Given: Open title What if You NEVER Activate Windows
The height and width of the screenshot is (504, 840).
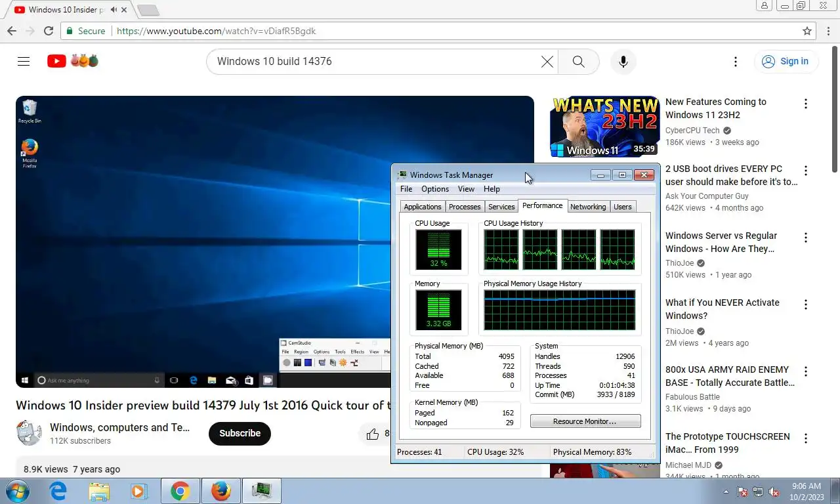Looking at the screenshot, I should point(723,309).
